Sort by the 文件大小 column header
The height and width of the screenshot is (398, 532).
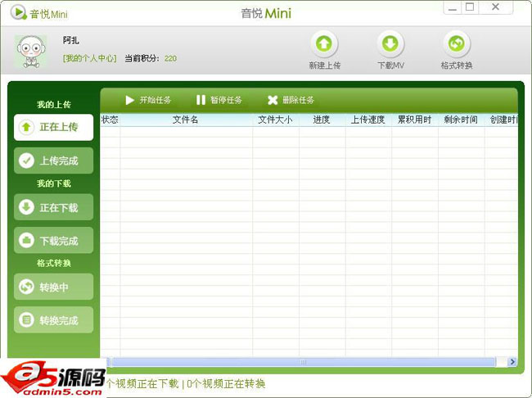(275, 120)
